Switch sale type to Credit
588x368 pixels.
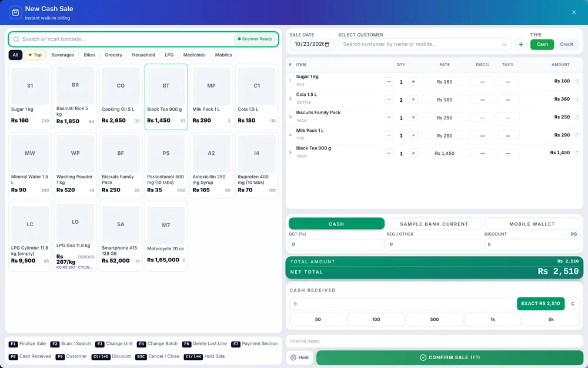coord(567,44)
